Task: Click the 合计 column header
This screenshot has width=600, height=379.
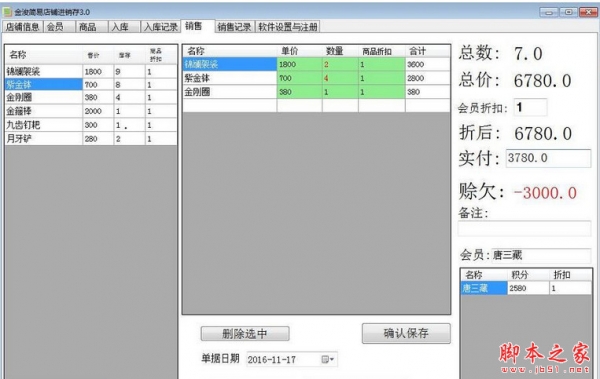Action: click(427, 51)
